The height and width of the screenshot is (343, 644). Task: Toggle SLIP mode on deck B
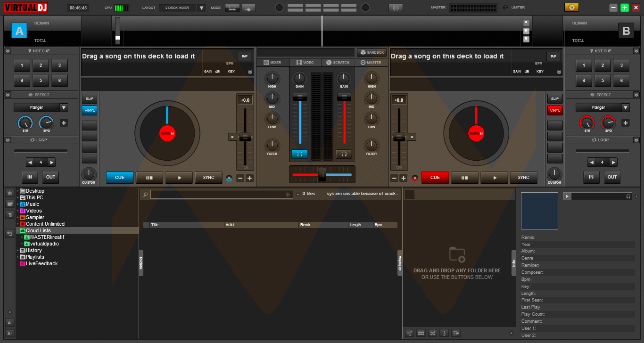(555, 98)
